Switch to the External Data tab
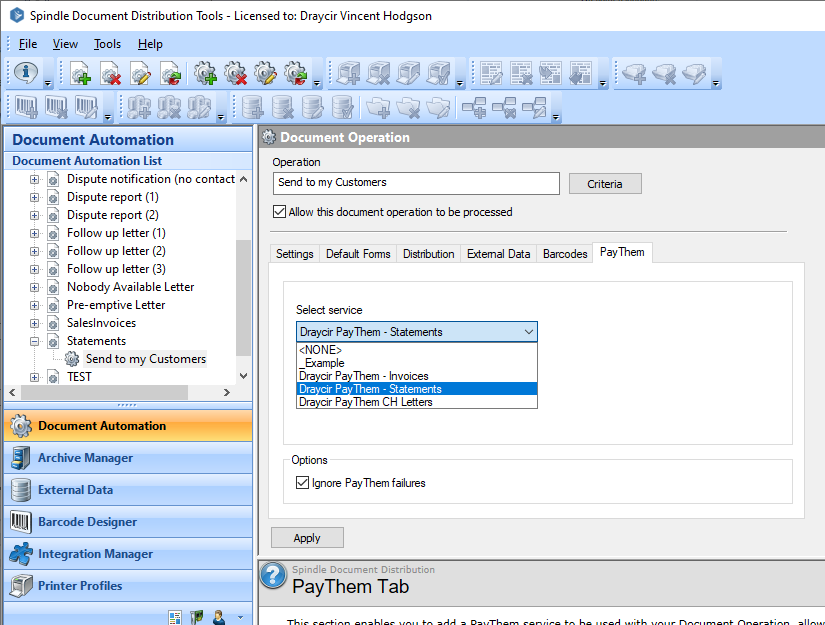This screenshot has height=625, width=825. point(498,254)
